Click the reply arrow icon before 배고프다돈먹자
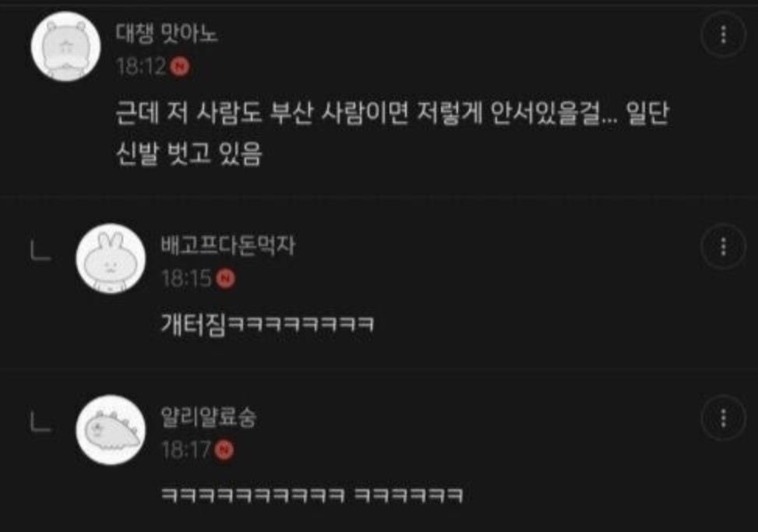This screenshot has height=532, width=758. coord(41,252)
